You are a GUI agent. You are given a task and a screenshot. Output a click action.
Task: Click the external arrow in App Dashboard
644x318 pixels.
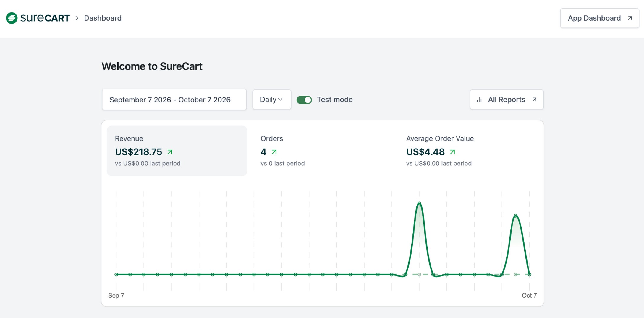click(630, 18)
